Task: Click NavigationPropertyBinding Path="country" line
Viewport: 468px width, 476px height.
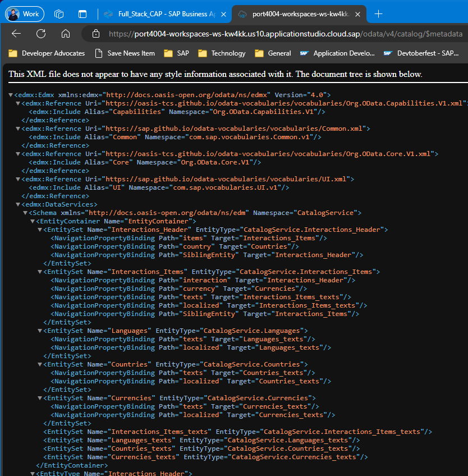Action: click(175, 246)
